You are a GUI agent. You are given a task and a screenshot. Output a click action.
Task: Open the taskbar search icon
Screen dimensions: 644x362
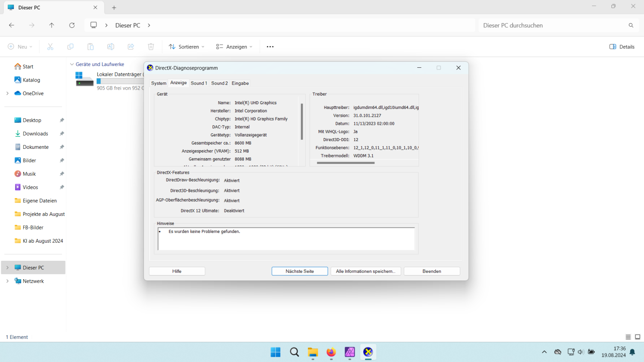[294, 352]
